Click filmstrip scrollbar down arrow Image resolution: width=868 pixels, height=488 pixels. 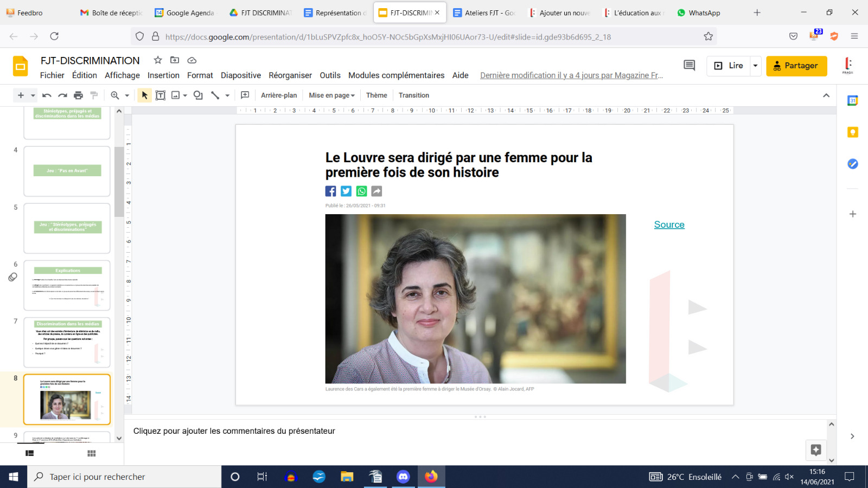[119, 438]
